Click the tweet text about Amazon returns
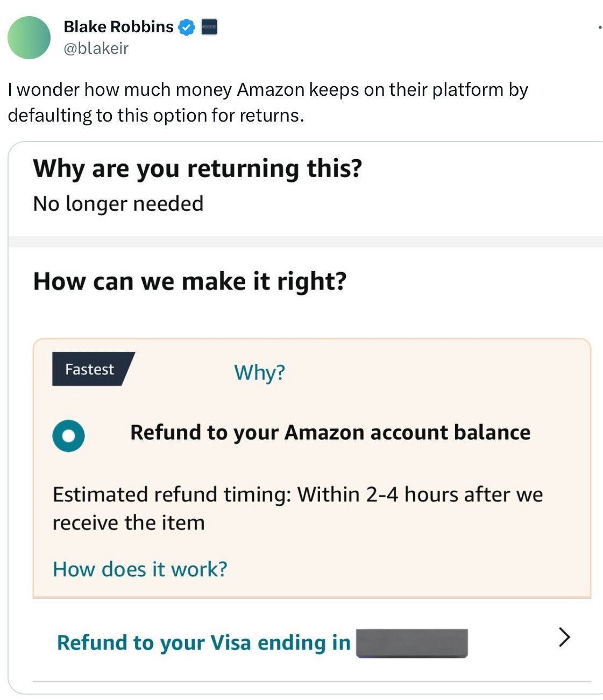This screenshot has width=603, height=700. coord(268,102)
